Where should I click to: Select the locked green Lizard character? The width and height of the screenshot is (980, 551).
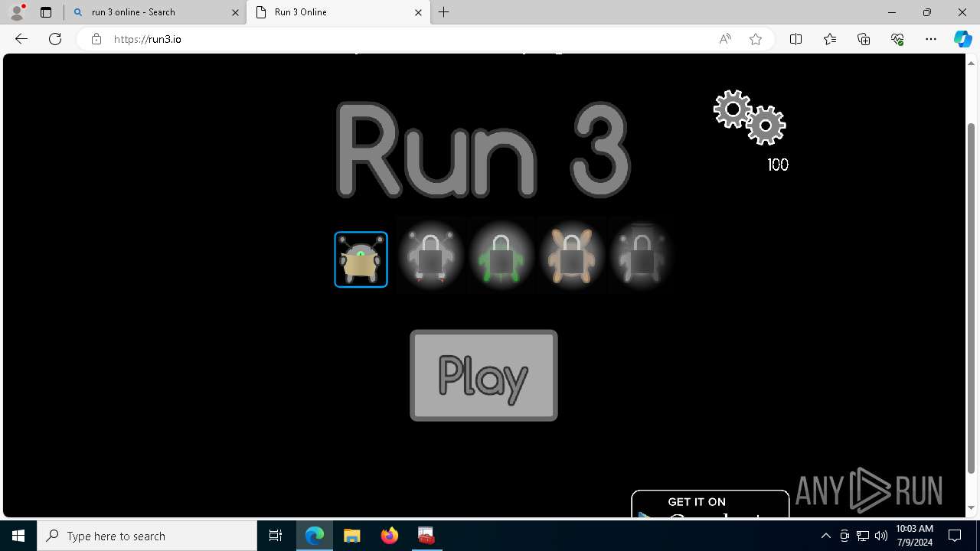[x=501, y=256]
